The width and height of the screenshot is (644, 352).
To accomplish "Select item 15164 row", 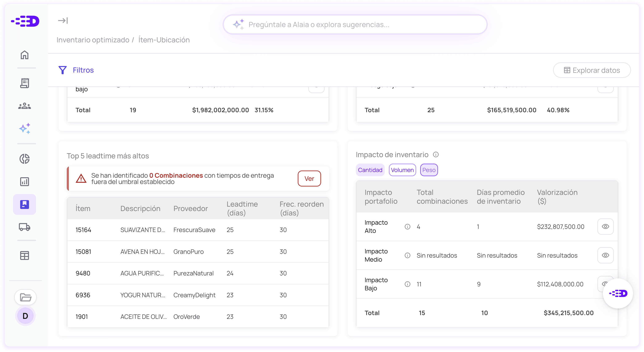I will 198,230.
